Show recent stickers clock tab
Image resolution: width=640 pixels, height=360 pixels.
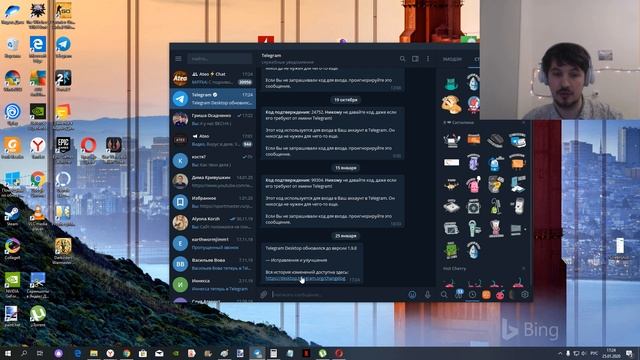click(472, 294)
